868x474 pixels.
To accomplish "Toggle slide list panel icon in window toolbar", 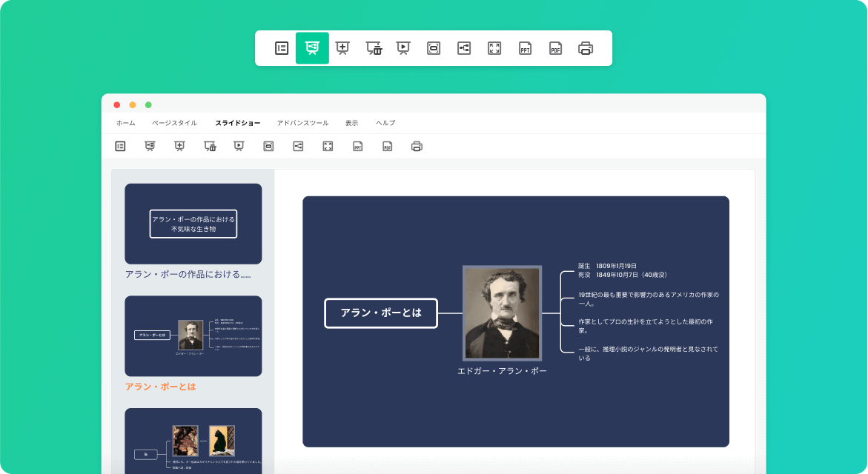I will point(120,146).
